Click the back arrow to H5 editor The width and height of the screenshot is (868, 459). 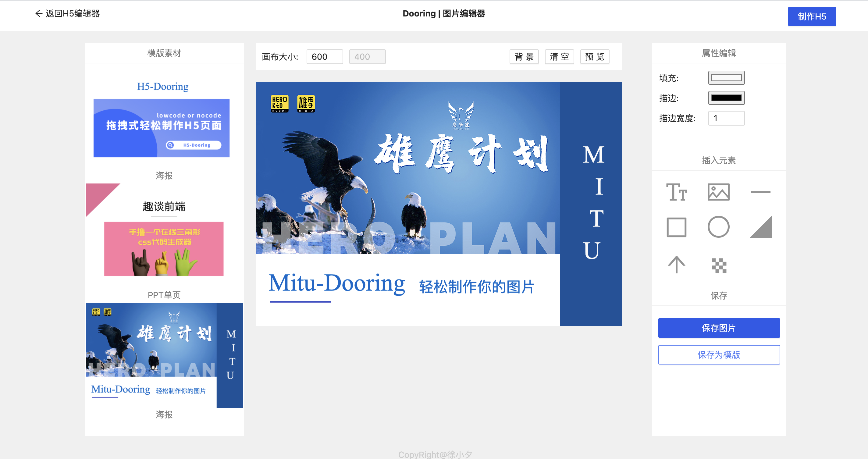39,13
